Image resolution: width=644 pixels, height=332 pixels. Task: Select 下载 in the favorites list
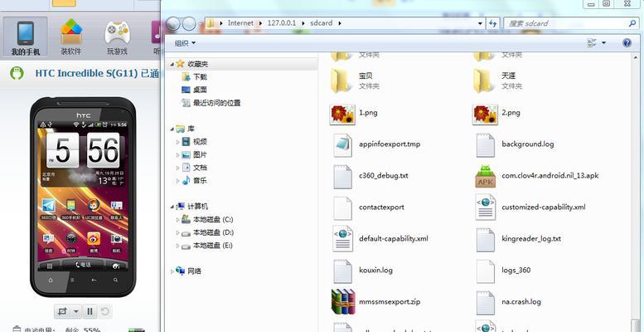pyautogui.click(x=200, y=76)
